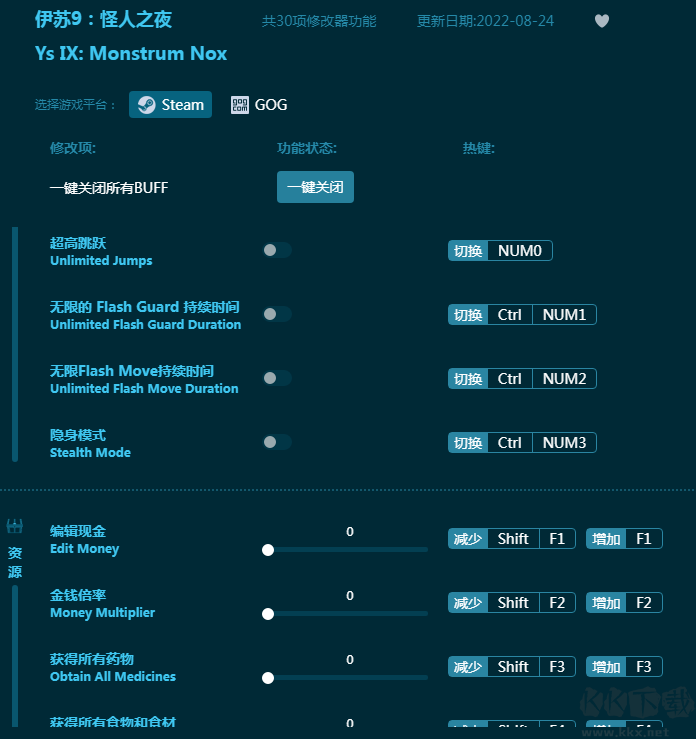Click the 一键关闭 button
This screenshot has width=696, height=739.
(x=315, y=187)
